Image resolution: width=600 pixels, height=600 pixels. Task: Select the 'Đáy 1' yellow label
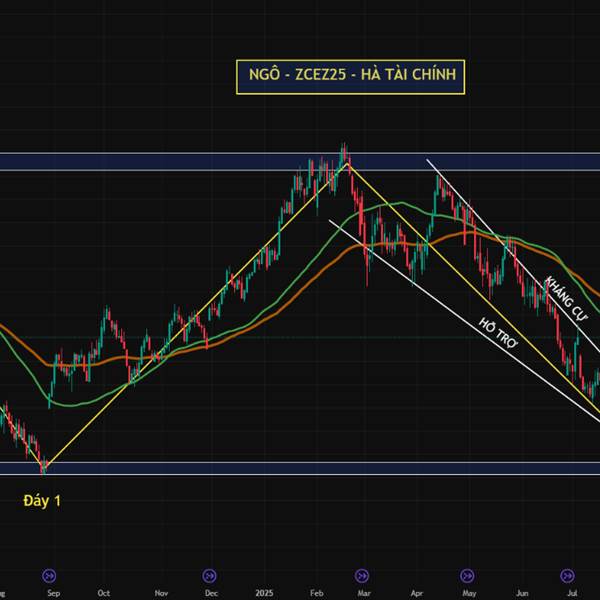coord(42,501)
